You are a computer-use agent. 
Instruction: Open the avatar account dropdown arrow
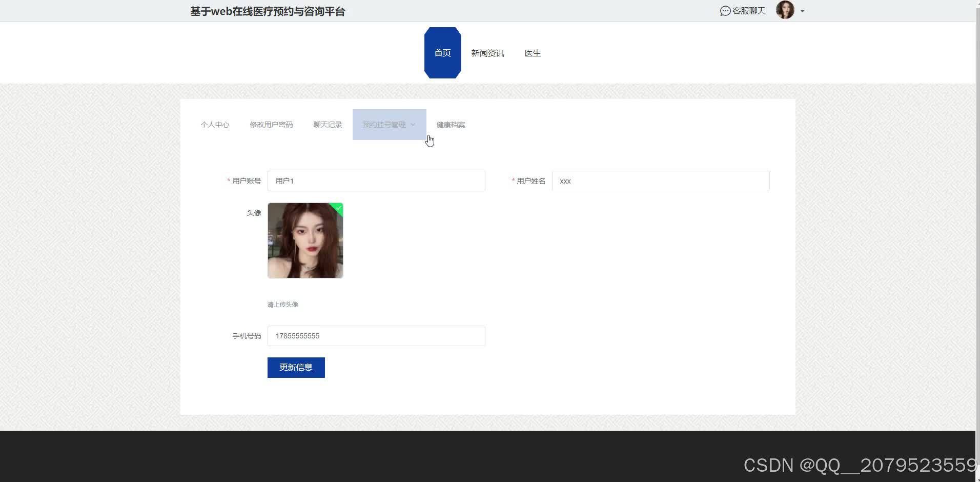click(802, 11)
